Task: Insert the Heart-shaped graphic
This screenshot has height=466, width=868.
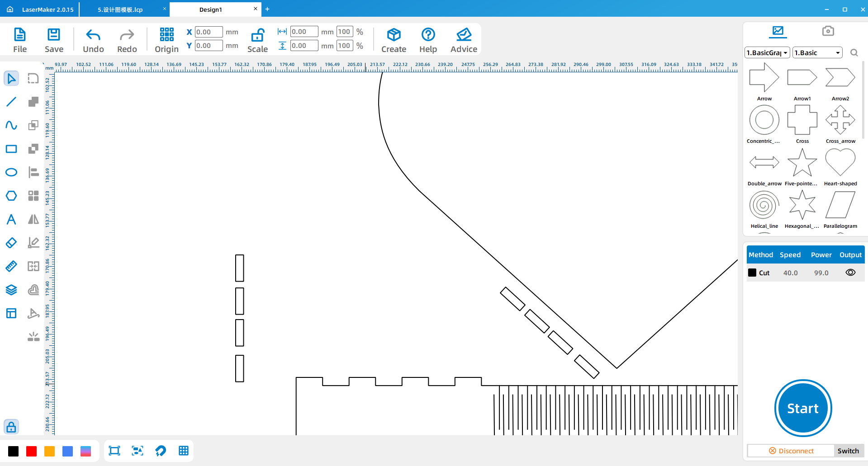Action: (x=840, y=167)
